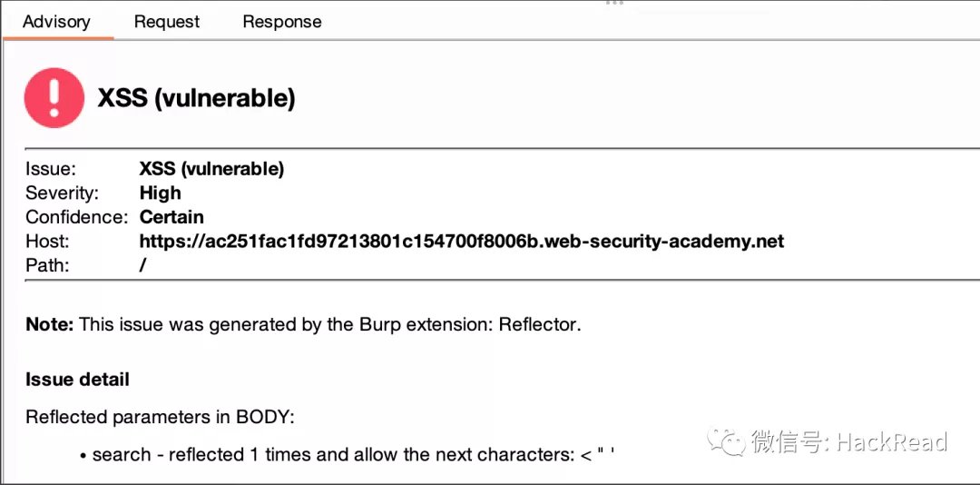Click the Note about Reflector extension
980x485 pixels.
(303, 324)
